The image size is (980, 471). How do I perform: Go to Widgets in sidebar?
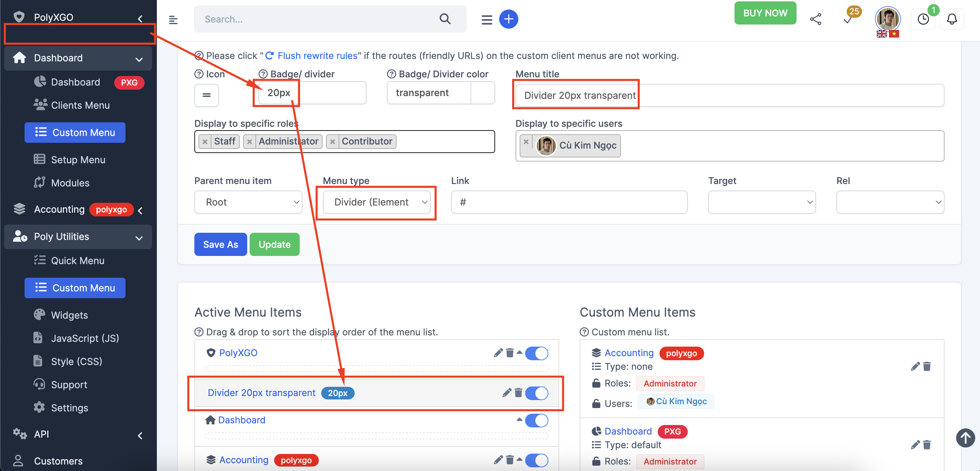69,315
